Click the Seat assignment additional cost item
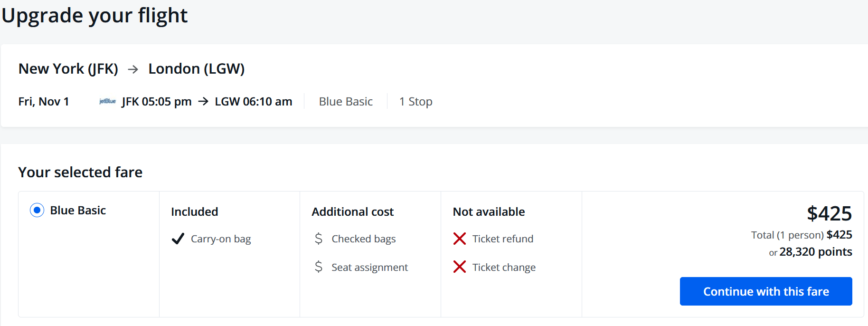This screenshot has width=868, height=326. 369,268
